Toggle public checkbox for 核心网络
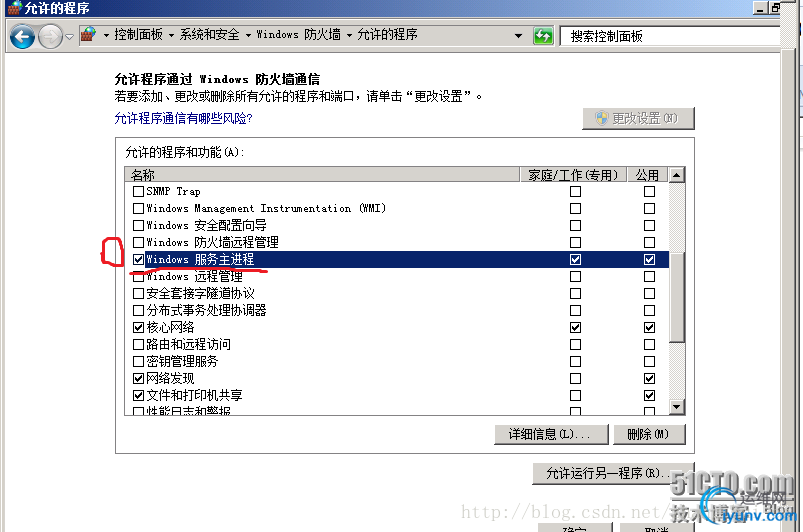 pos(649,327)
